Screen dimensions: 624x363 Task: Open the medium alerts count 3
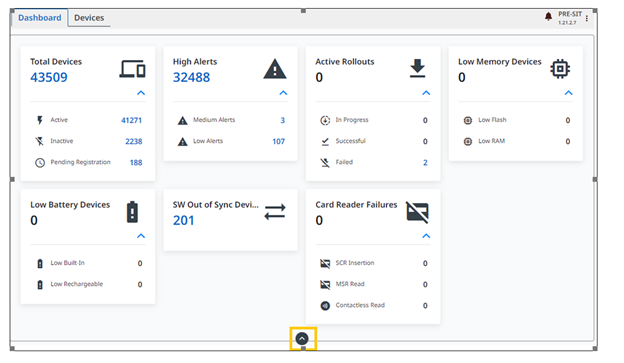283,120
